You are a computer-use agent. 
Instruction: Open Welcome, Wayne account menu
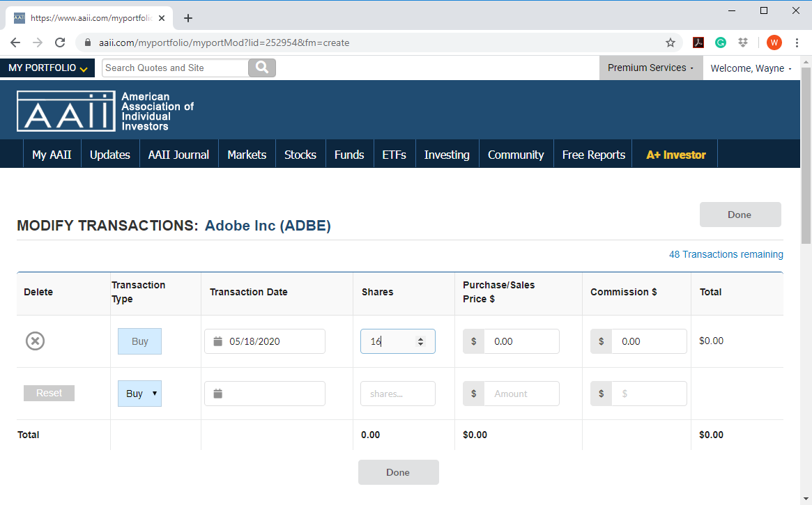pos(751,68)
